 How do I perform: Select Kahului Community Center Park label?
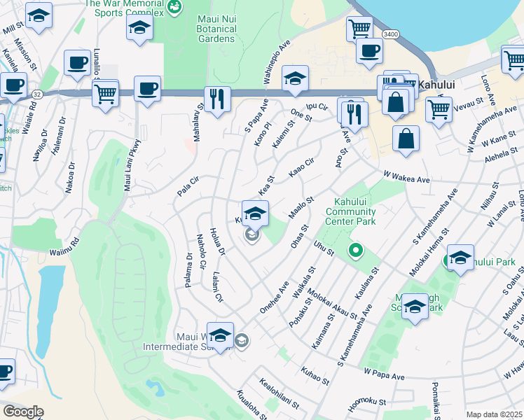[350, 211]
